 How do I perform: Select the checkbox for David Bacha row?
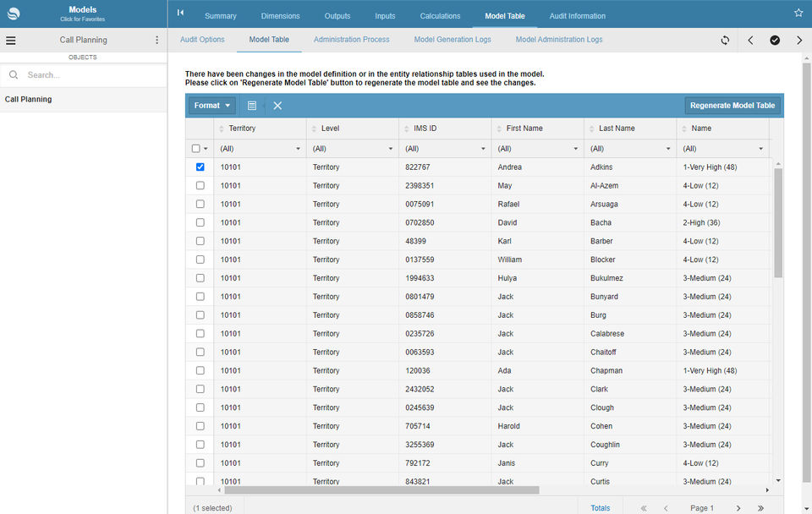[200, 223]
